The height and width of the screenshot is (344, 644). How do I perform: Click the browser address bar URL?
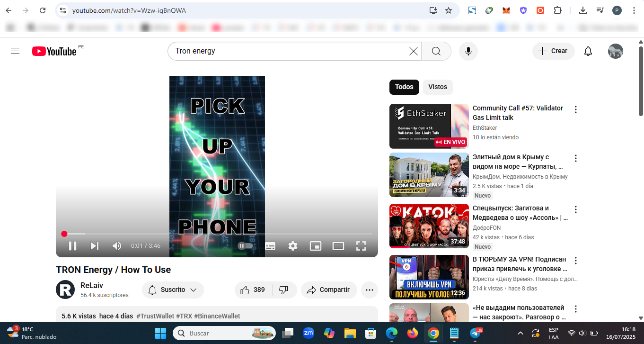[129, 10]
